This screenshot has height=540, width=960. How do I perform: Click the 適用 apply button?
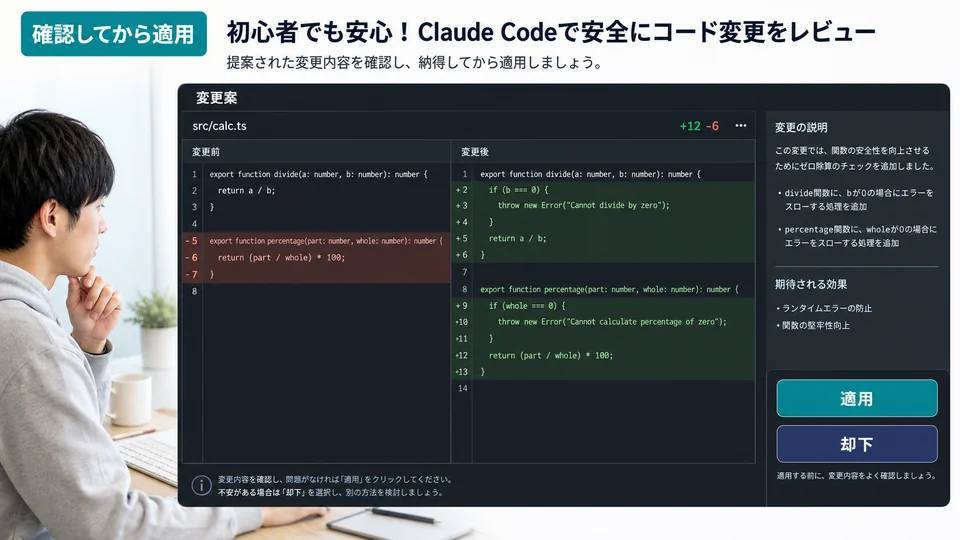tap(857, 399)
